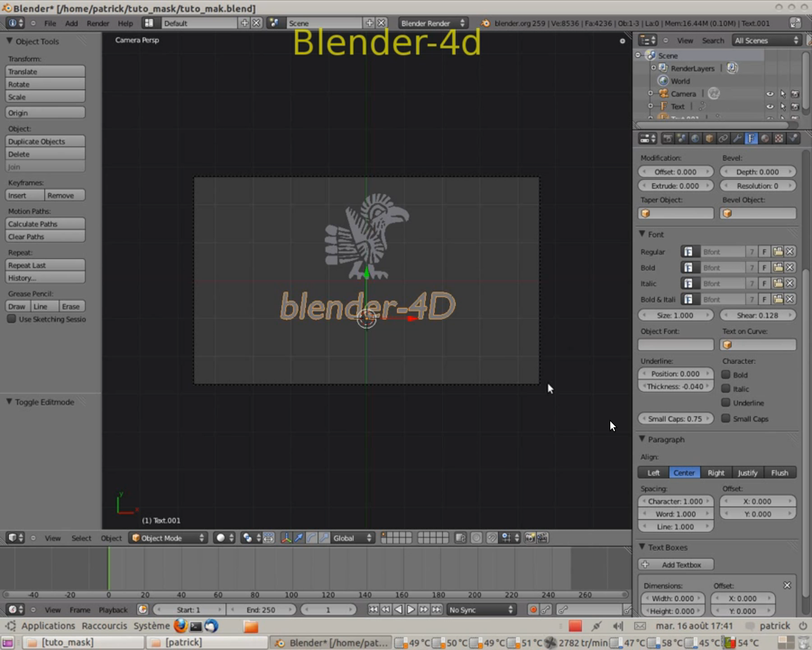Click the Insert keyframe button
Image resolution: width=812 pixels, height=650 pixels.
tap(25, 195)
